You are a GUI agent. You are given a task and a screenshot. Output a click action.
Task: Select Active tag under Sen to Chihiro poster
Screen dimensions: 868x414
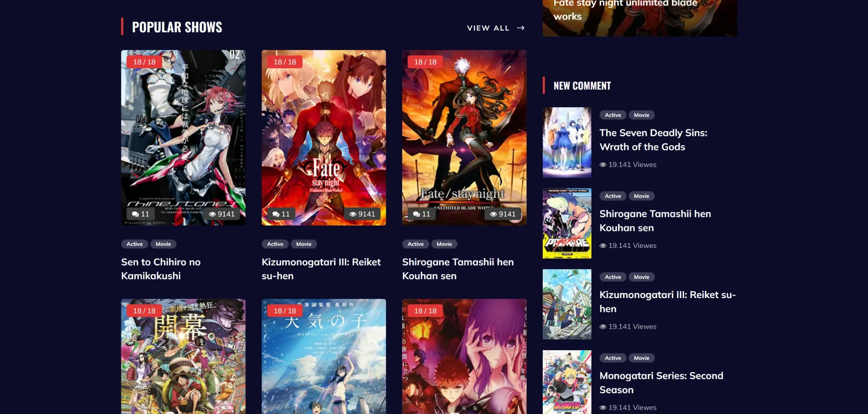135,244
